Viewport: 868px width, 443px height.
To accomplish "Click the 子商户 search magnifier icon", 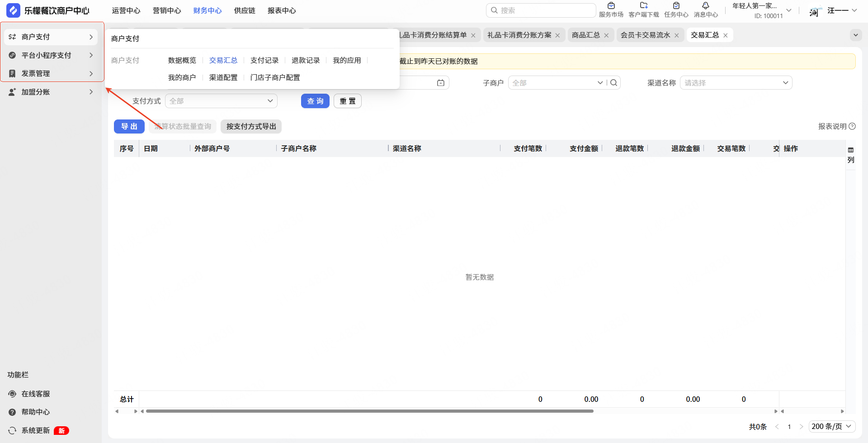I will click(x=613, y=83).
